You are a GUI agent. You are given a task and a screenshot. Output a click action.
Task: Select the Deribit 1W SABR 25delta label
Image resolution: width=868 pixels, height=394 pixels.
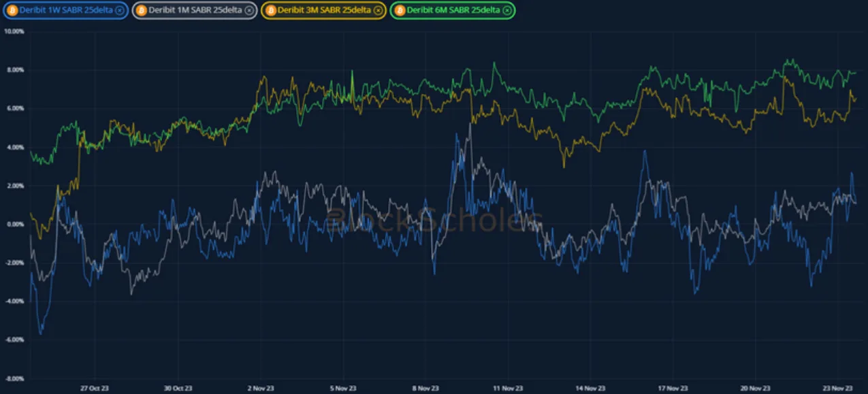tap(66, 10)
